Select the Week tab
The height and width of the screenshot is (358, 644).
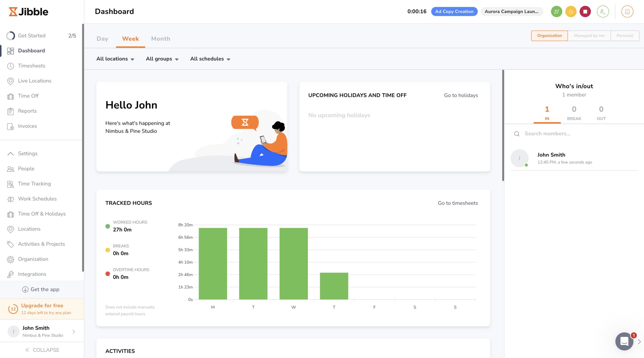130,39
